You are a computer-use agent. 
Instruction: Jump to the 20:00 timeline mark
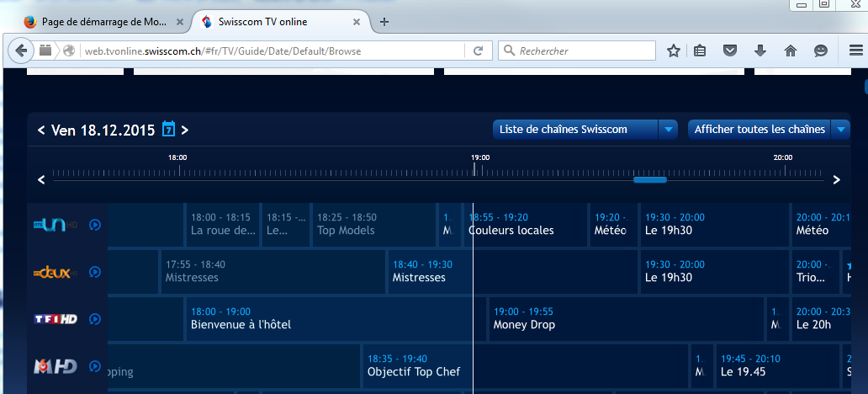click(783, 157)
